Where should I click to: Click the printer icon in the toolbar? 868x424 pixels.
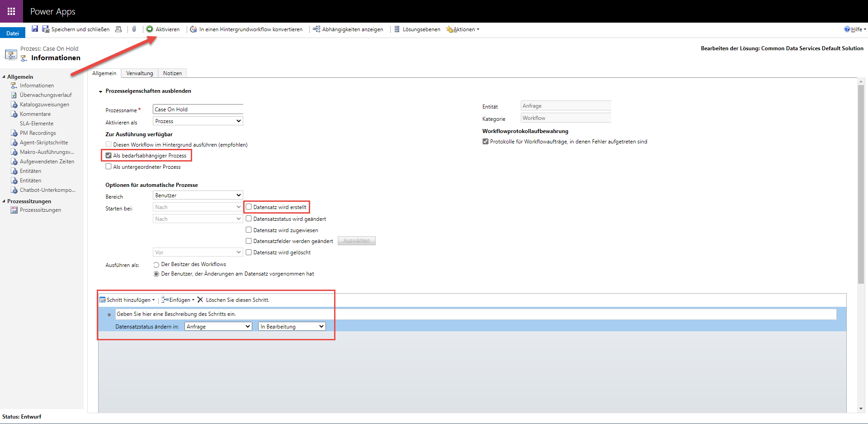(118, 29)
